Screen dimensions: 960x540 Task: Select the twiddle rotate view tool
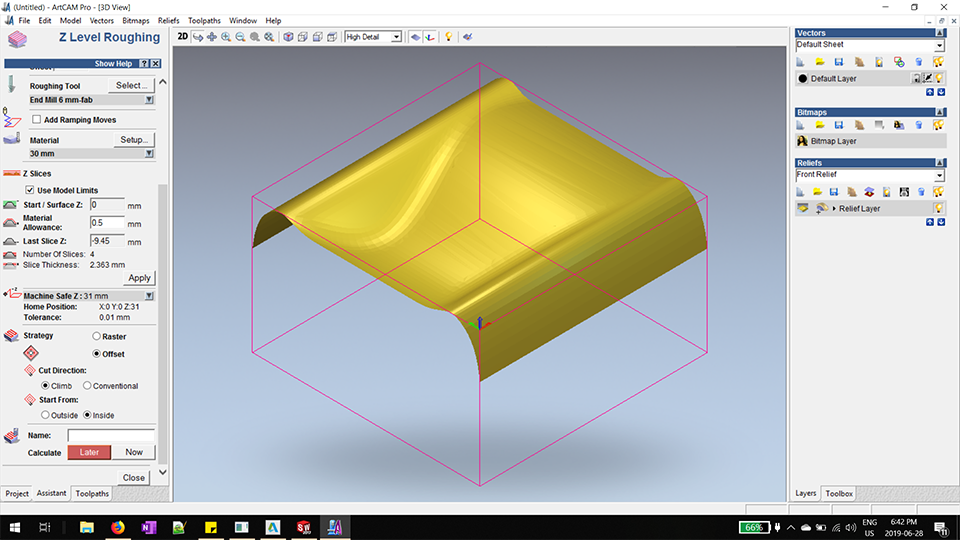198,37
